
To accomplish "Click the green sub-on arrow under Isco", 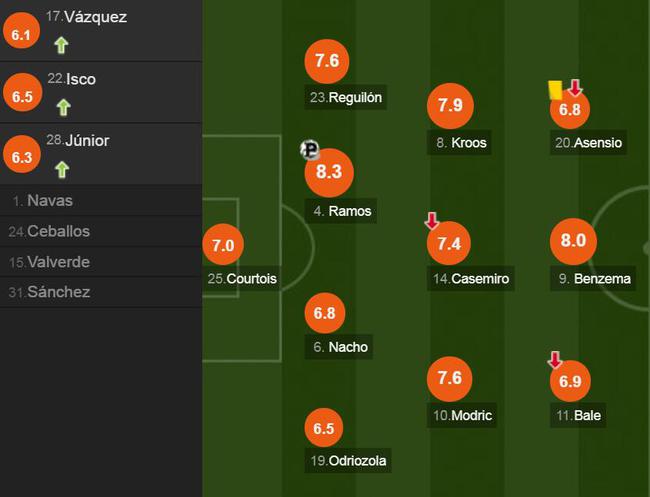I will [x=63, y=107].
